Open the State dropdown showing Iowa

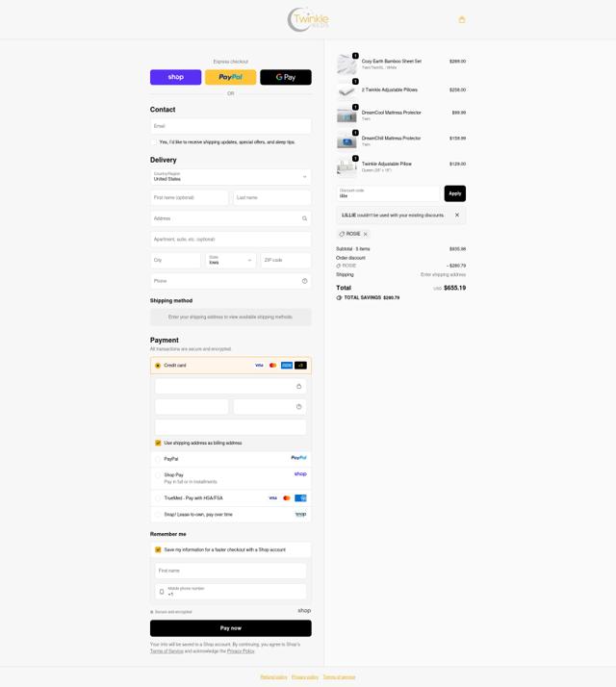click(231, 260)
